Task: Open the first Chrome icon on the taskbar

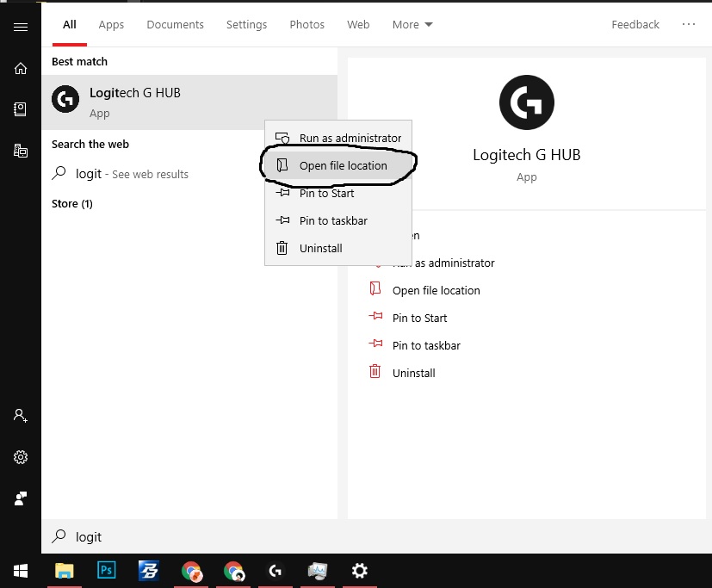Action: [x=191, y=571]
